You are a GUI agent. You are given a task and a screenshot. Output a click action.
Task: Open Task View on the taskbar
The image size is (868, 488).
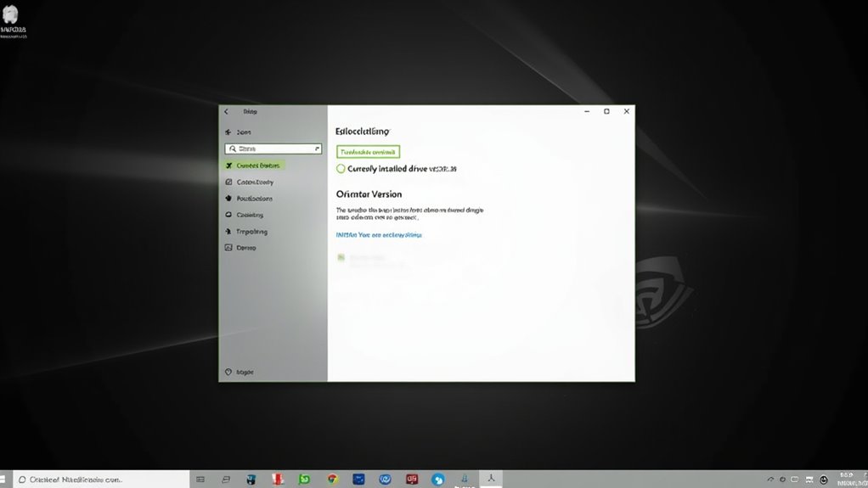click(x=200, y=480)
